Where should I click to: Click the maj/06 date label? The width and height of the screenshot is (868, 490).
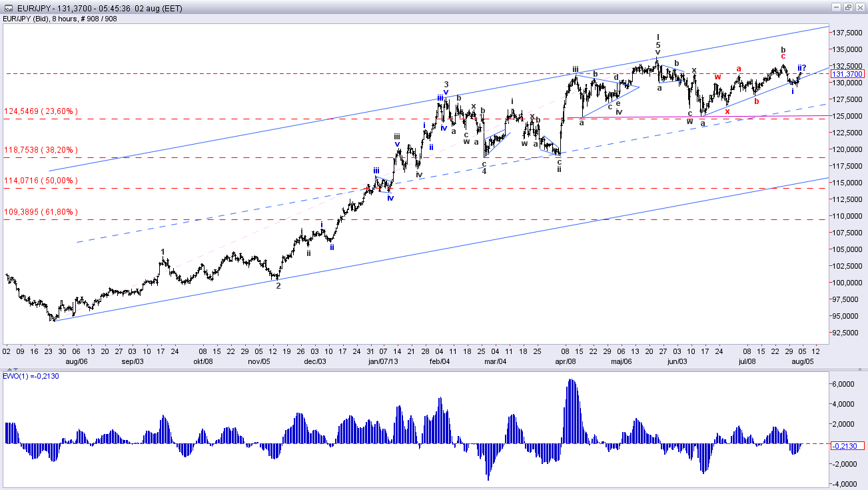coord(622,361)
